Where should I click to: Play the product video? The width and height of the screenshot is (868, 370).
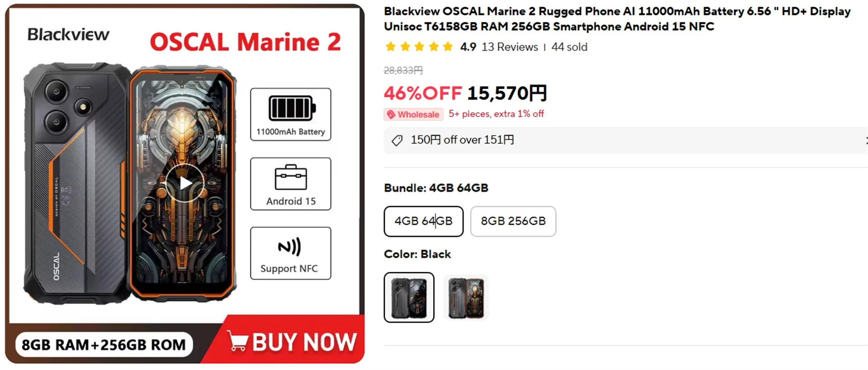click(x=184, y=183)
